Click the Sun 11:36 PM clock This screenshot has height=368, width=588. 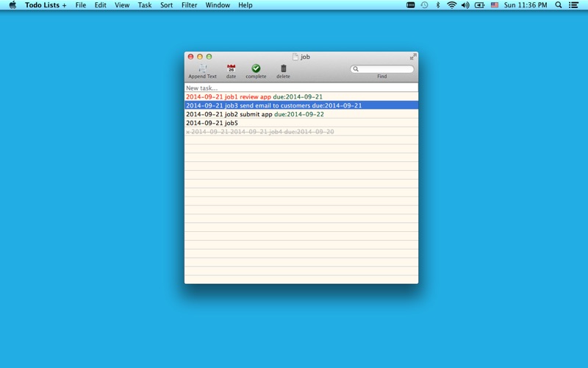[x=526, y=5]
